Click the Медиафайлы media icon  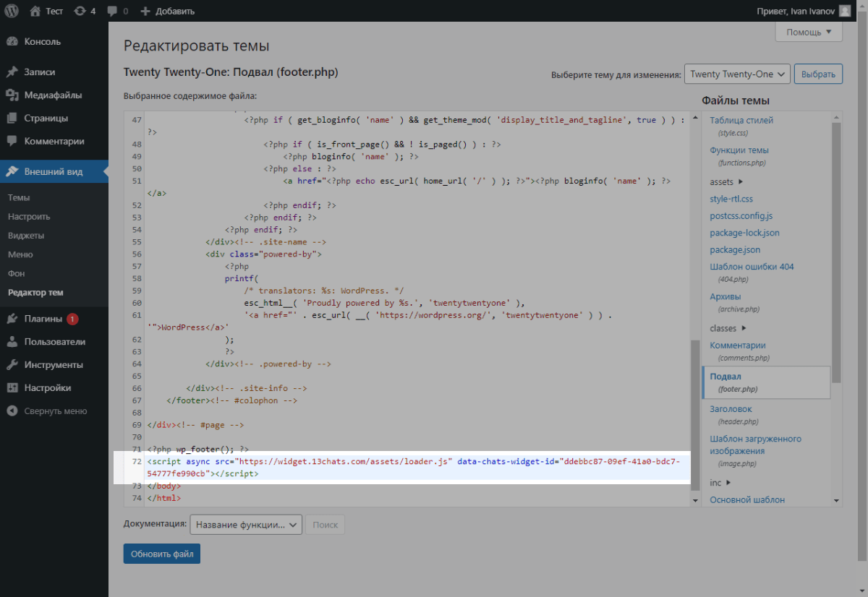pyautogui.click(x=12, y=95)
